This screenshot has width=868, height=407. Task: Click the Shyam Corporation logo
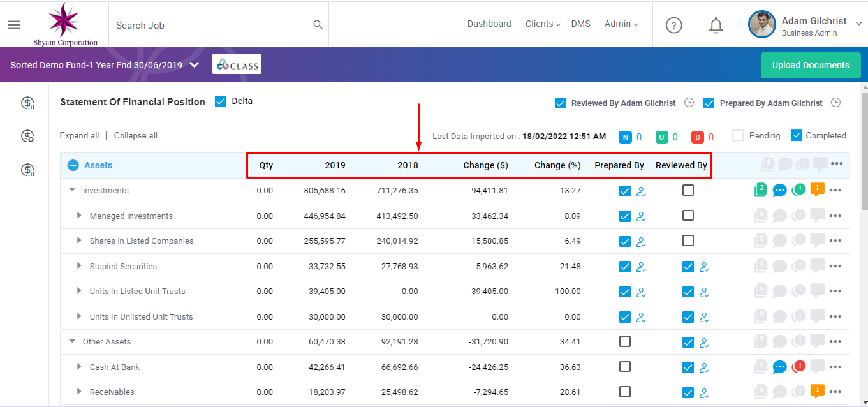[65, 24]
